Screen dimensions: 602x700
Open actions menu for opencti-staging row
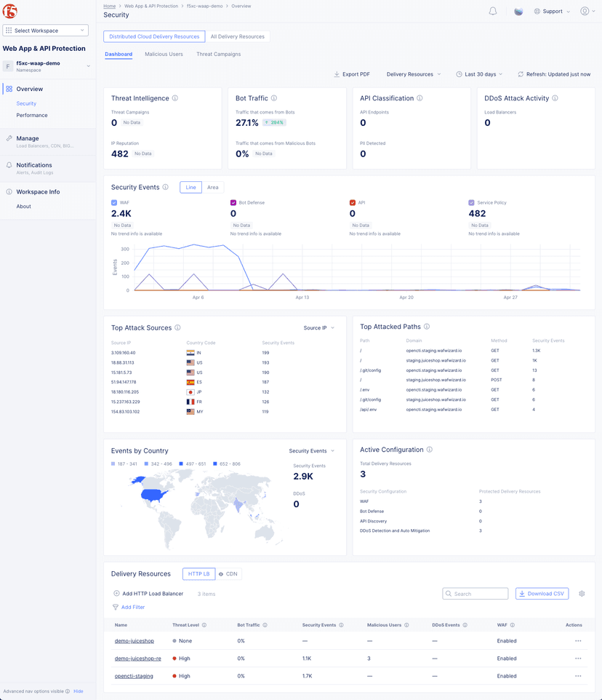578,676
